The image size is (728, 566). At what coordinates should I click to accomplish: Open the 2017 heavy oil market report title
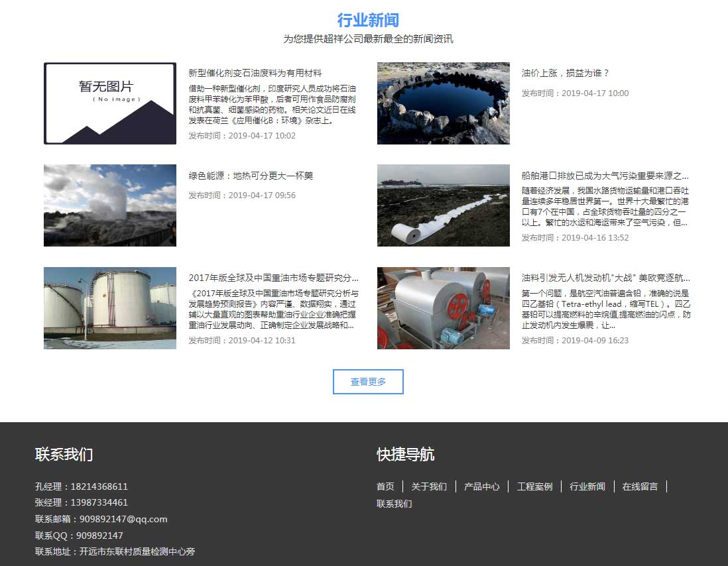coord(273,278)
